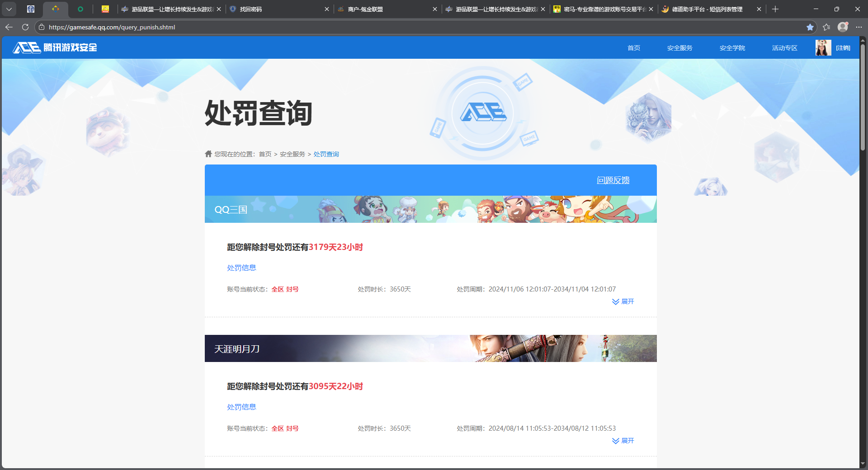This screenshot has width=868, height=470.
Task: Click the page reload icon
Action: tap(25, 27)
